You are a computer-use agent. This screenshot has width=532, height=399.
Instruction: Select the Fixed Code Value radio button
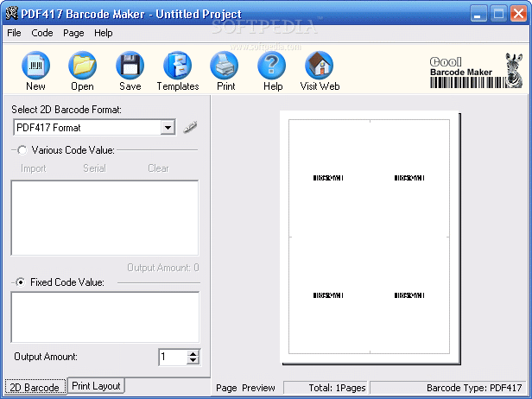(21, 282)
